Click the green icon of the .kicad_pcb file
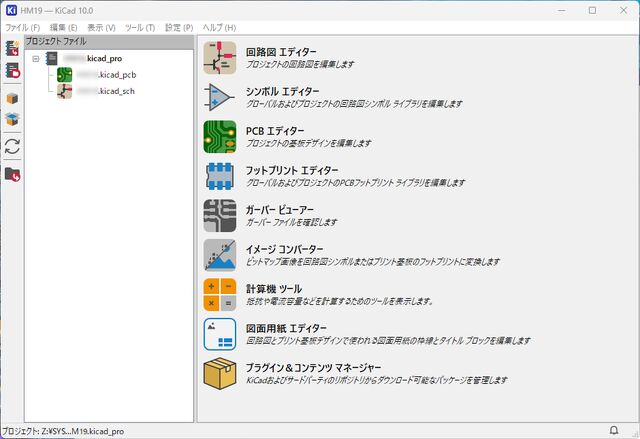 click(64, 75)
